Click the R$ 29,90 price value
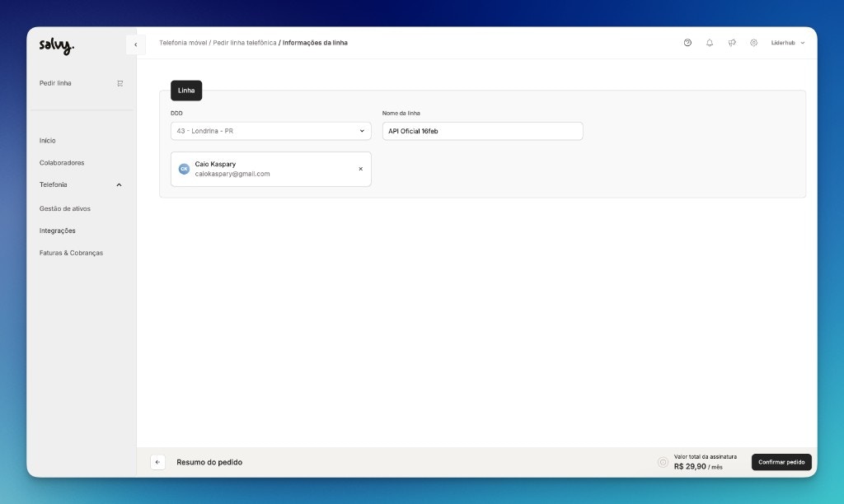The width and height of the screenshot is (844, 504). pyautogui.click(x=690, y=466)
